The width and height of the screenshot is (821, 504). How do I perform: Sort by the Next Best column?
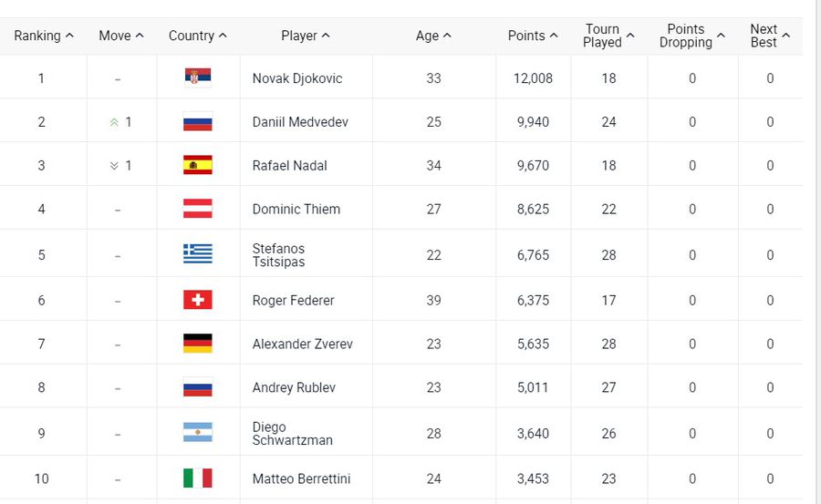point(770,36)
